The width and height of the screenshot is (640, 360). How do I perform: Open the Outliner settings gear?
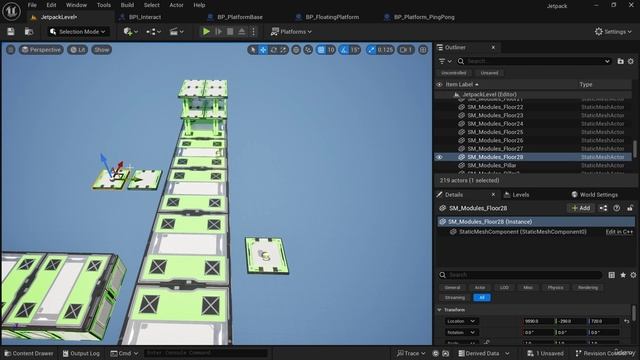click(x=631, y=61)
